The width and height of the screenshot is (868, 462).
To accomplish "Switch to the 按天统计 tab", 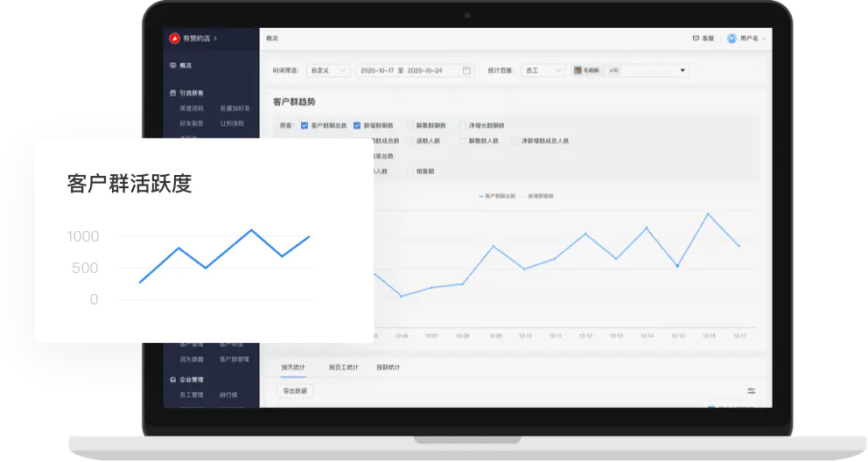I will pyautogui.click(x=293, y=367).
